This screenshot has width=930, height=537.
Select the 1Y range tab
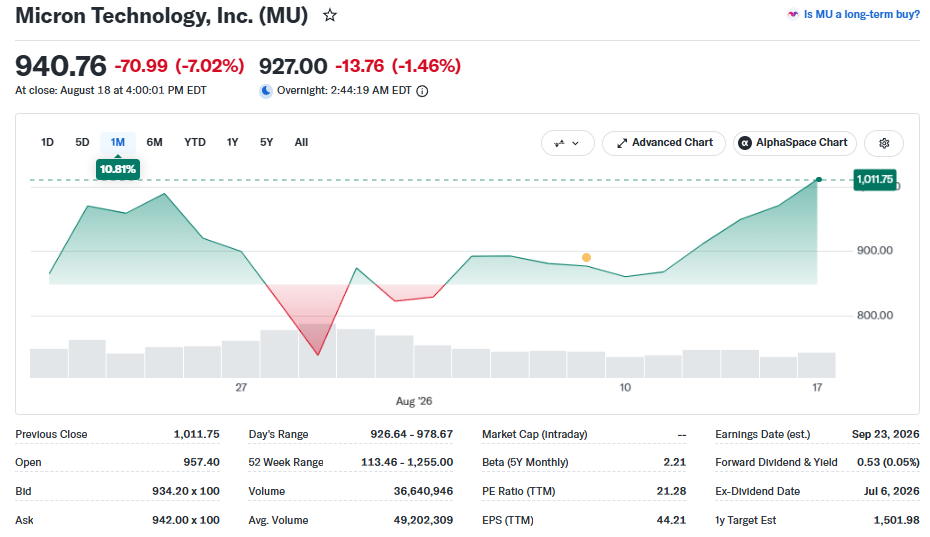pos(232,142)
